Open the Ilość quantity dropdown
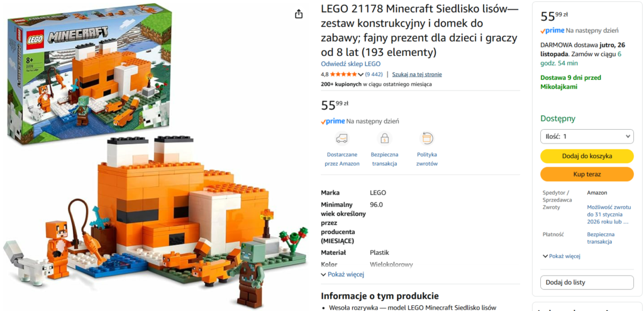The height and width of the screenshot is (311, 644). click(587, 136)
